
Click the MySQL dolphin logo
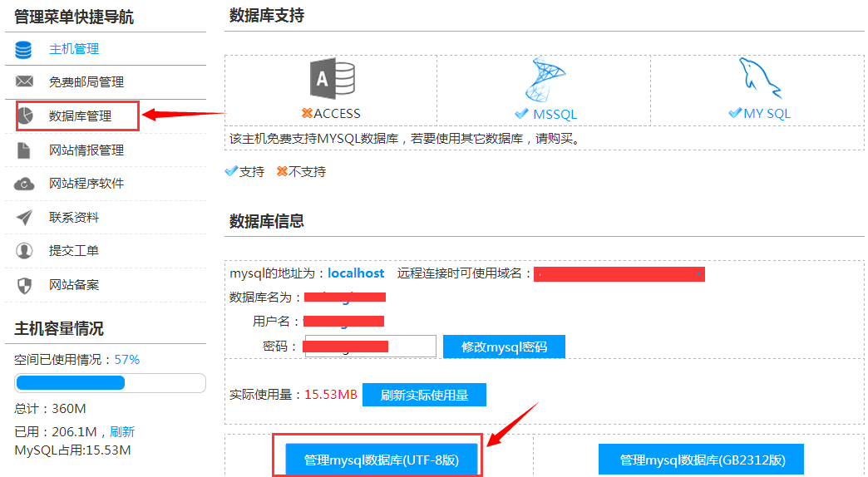pos(759,81)
